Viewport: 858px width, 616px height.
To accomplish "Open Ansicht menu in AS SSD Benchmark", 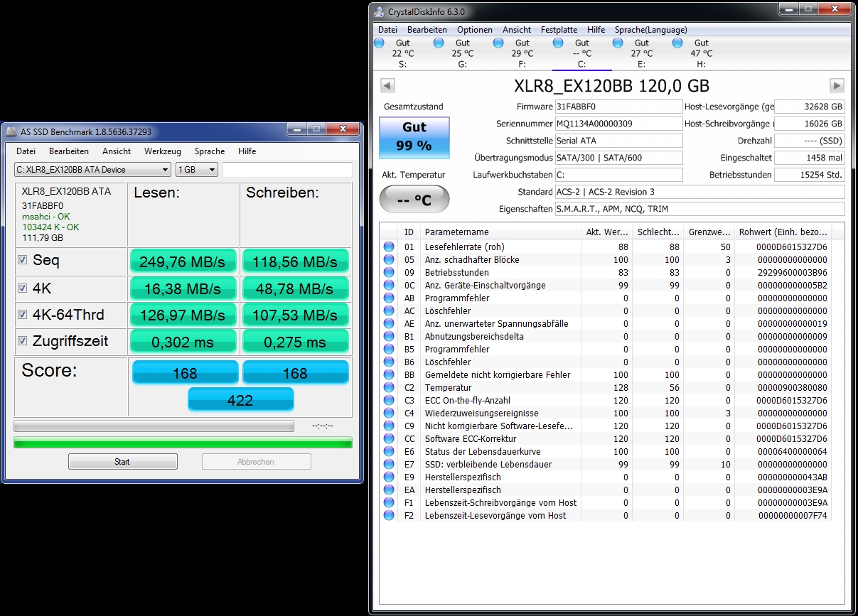I will click(116, 151).
